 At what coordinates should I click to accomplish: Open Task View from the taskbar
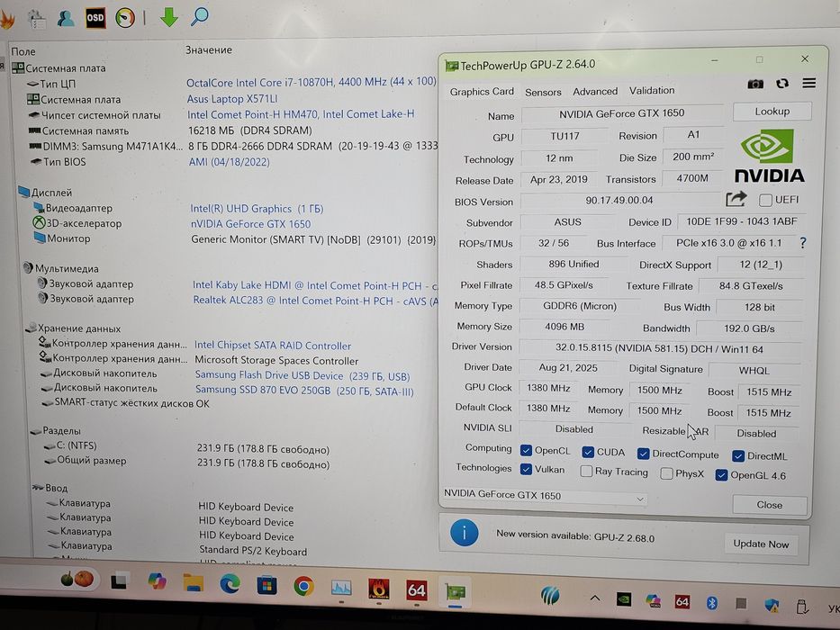click(120, 580)
